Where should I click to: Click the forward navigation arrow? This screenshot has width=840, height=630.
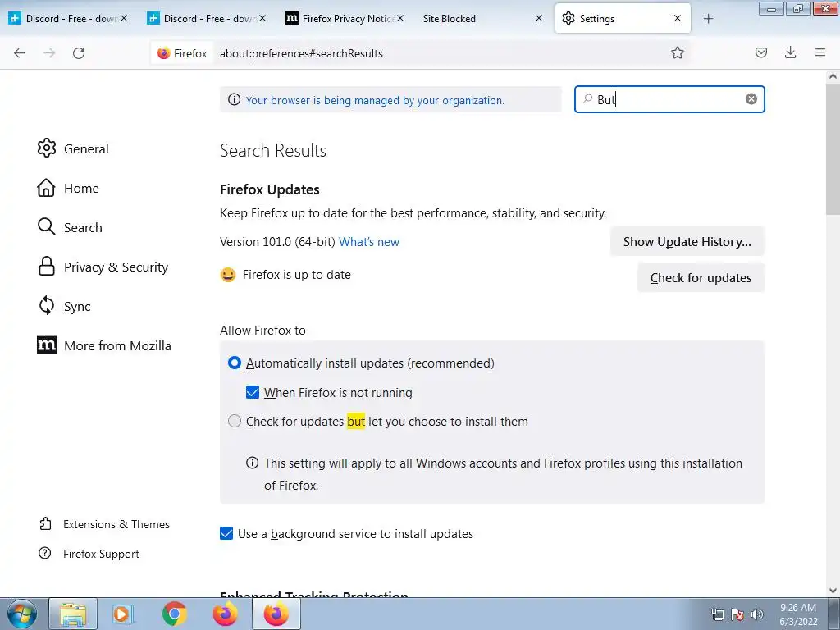click(49, 53)
